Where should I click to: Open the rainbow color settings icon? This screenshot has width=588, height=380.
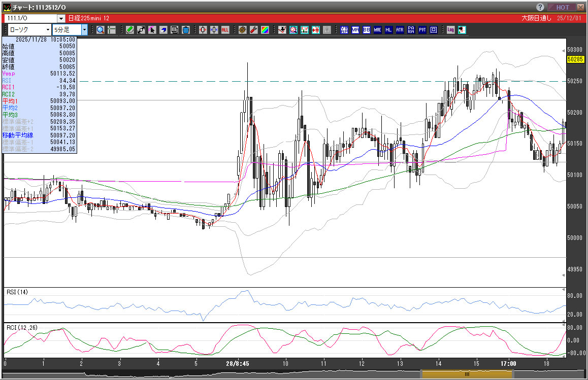[x=265, y=30]
